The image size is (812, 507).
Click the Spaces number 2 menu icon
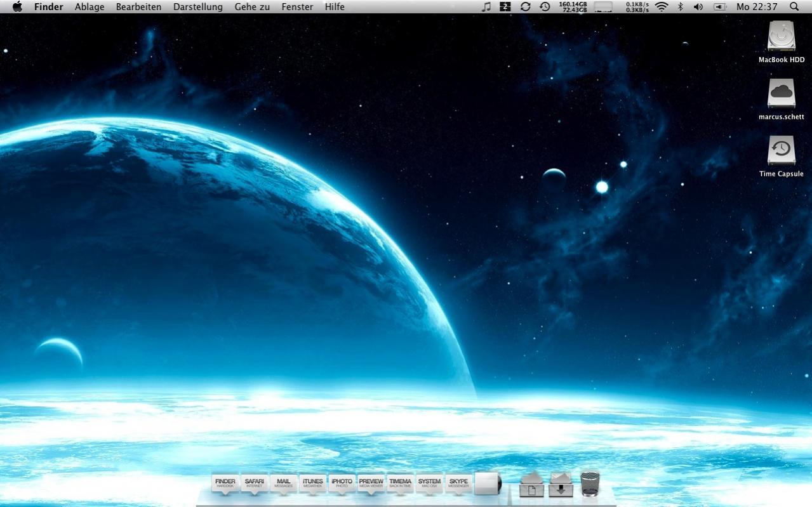pyautogui.click(x=505, y=7)
